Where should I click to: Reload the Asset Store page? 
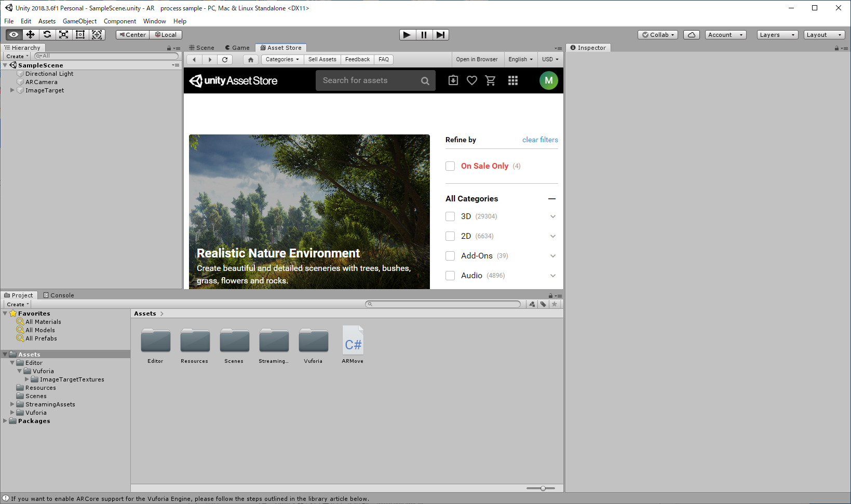[225, 60]
